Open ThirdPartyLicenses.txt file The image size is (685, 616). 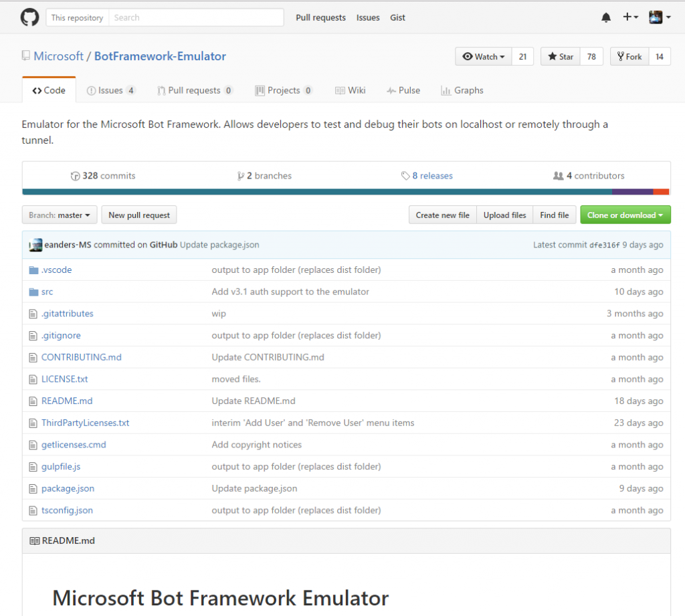coord(85,423)
